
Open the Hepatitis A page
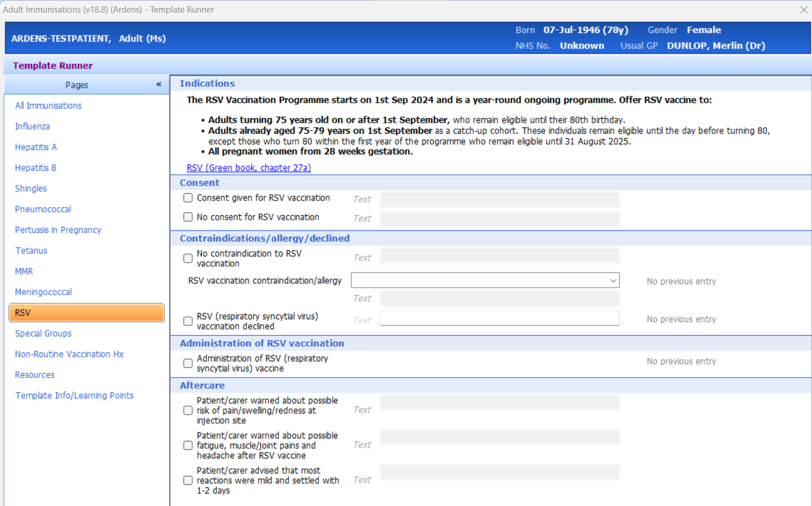tap(36, 147)
